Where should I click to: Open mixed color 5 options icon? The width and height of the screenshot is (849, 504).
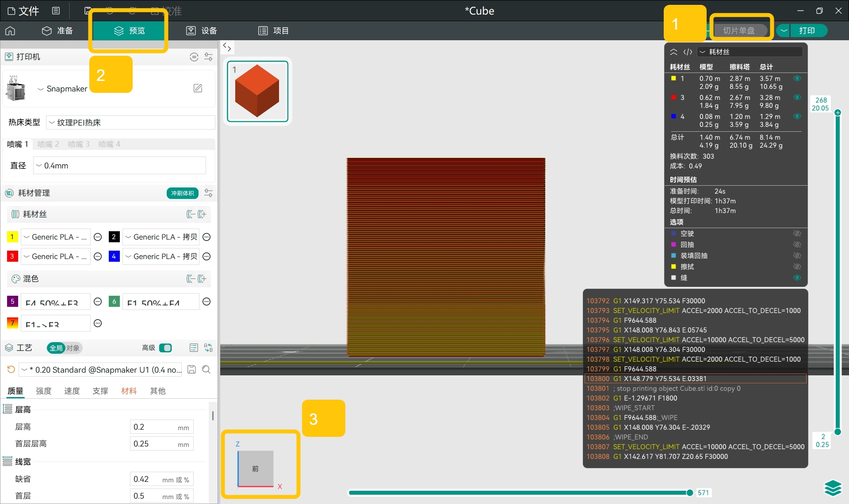click(x=98, y=302)
